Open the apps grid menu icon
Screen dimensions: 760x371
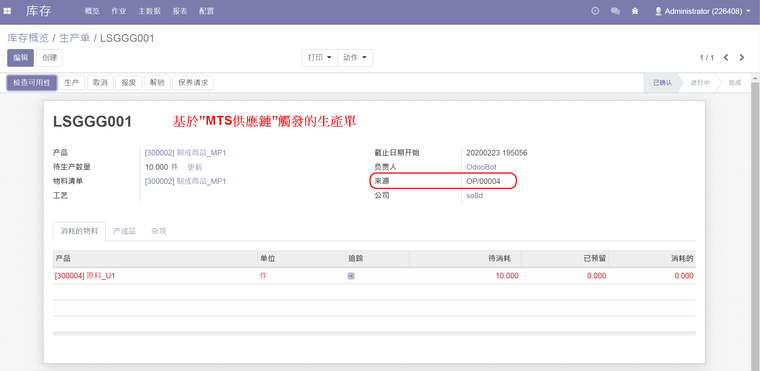pos(7,11)
